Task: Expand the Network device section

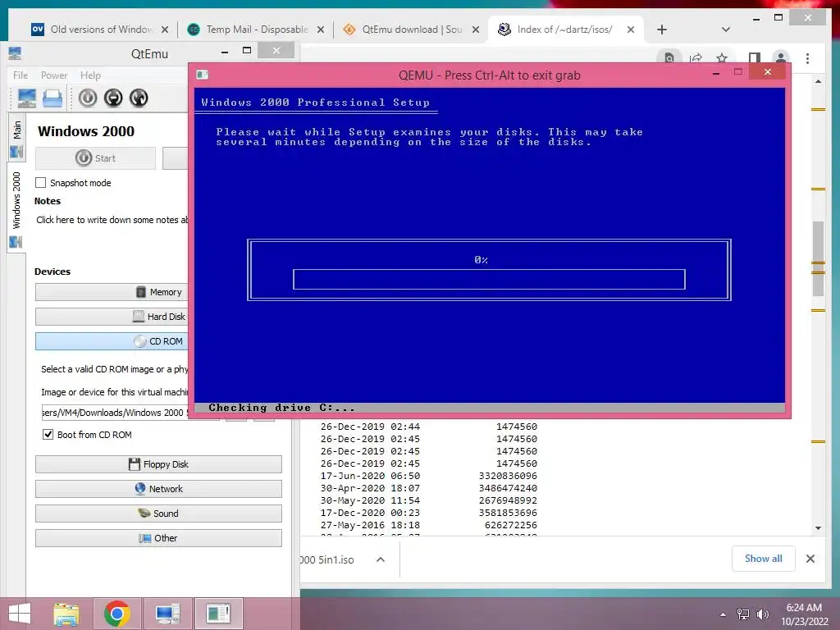Action: pyautogui.click(x=158, y=489)
